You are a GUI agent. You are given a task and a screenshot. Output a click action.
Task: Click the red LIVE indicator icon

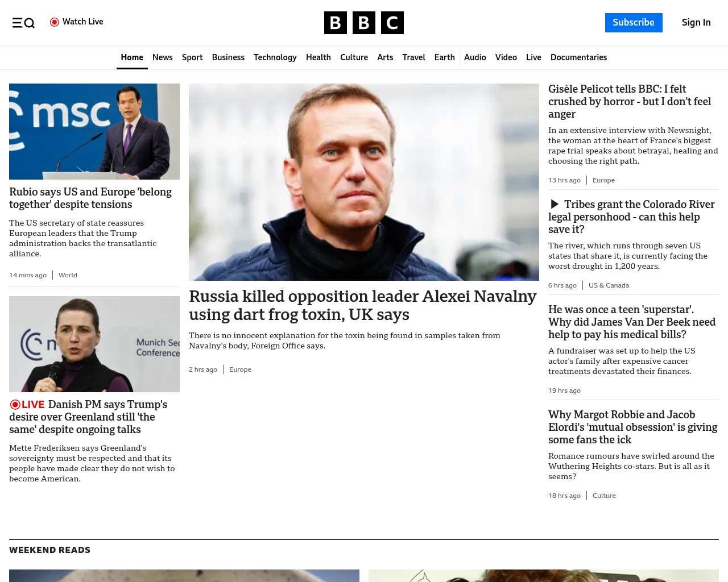[x=15, y=405]
